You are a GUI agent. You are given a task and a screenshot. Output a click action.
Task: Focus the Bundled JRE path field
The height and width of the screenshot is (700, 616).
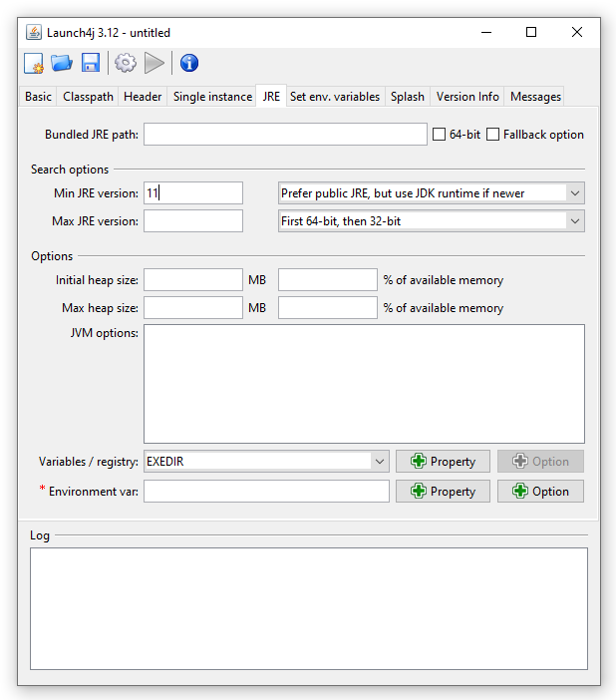(x=285, y=135)
